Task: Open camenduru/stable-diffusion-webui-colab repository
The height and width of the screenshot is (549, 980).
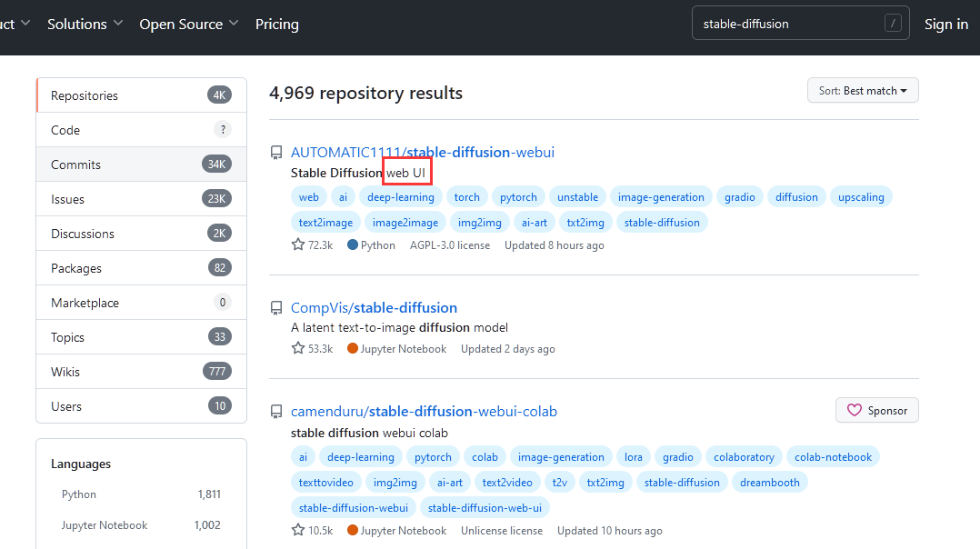Action: (424, 412)
